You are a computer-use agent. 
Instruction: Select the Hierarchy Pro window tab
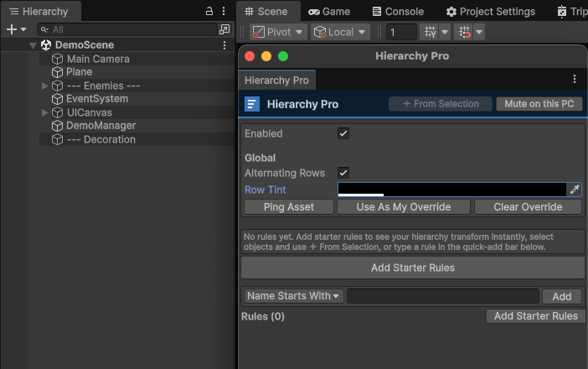pyautogui.click(x=276, y=81)
